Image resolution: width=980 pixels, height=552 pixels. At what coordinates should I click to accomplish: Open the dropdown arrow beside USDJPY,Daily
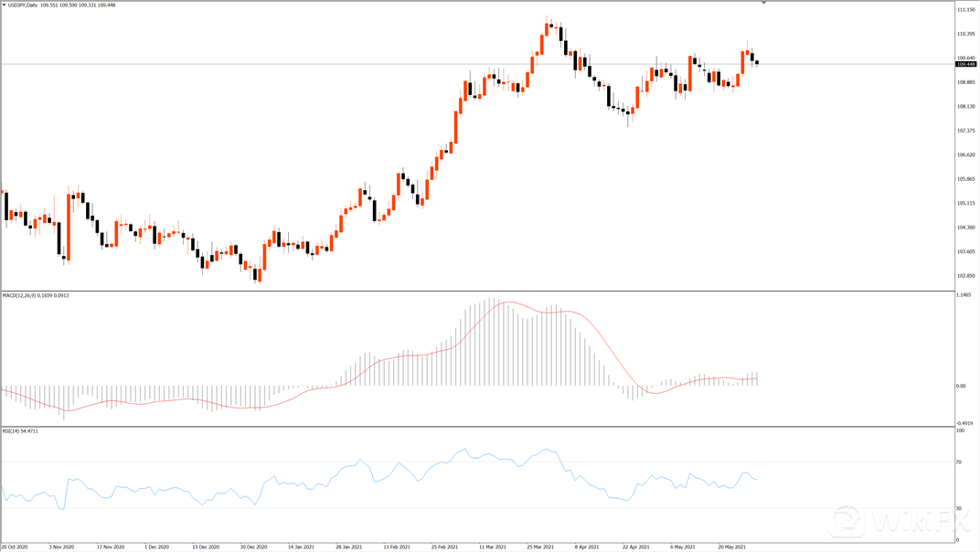(4, 5)
